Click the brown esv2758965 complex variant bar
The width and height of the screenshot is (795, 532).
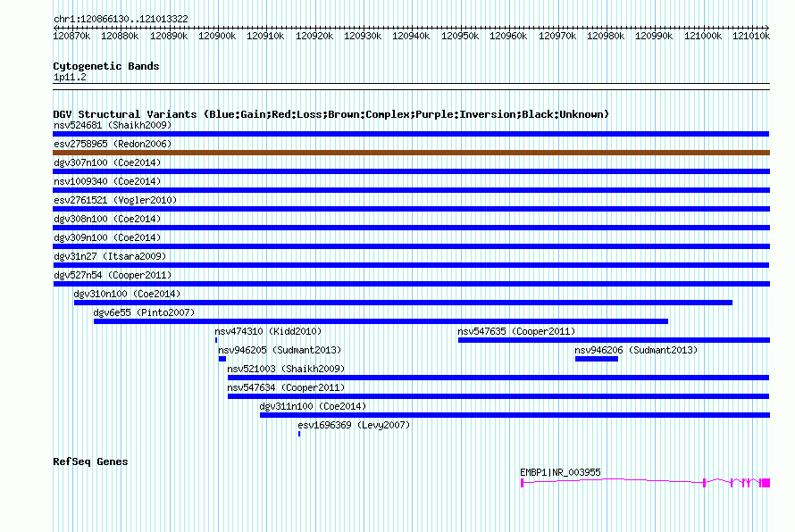[x=411, y=153]
